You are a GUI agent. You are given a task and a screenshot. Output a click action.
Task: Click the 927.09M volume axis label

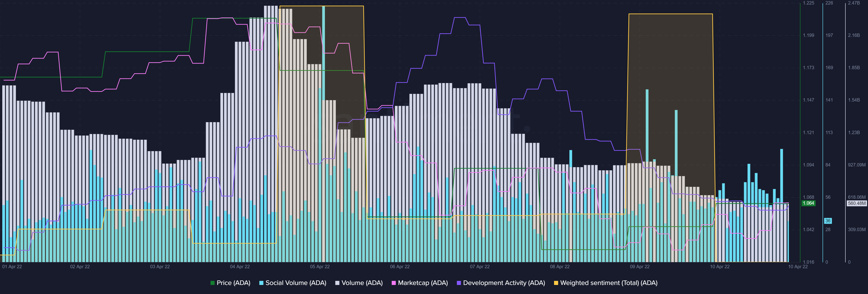coord(857,165)
